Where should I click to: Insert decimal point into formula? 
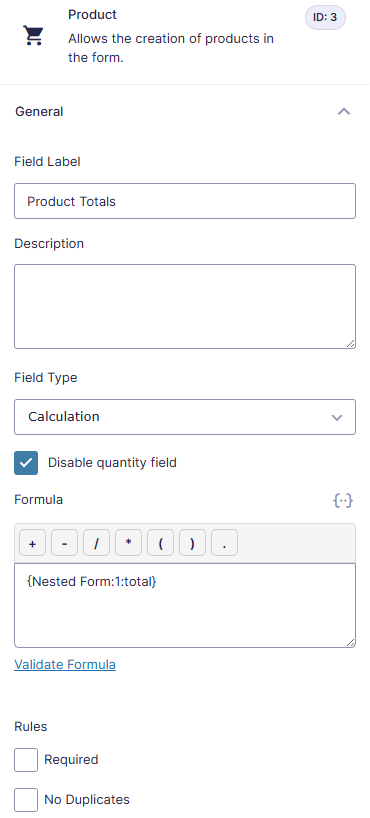point(224,543)
